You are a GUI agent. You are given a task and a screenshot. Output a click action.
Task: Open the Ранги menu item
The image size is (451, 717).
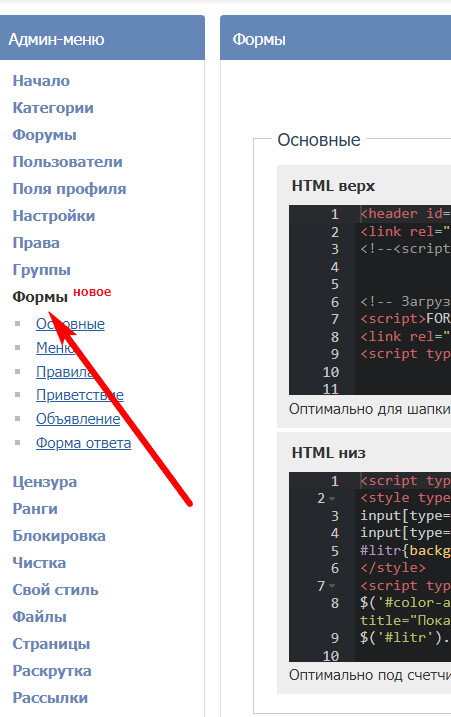35,509
